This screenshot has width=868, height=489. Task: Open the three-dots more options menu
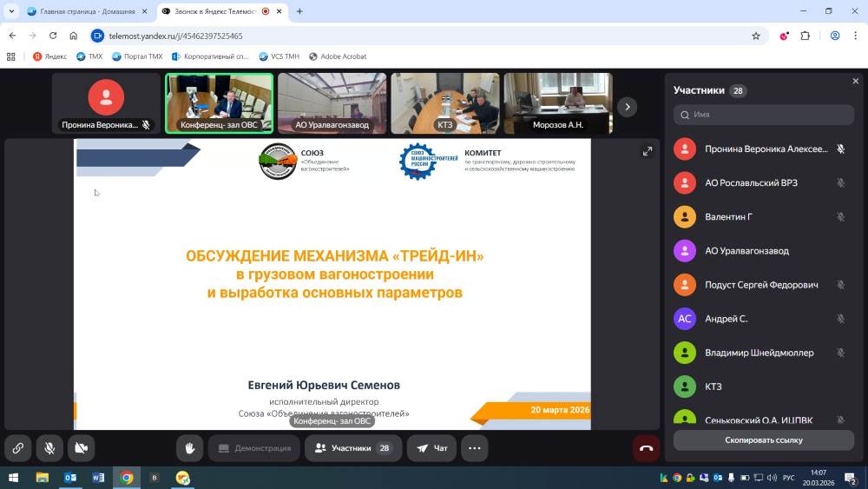(474, 448)
